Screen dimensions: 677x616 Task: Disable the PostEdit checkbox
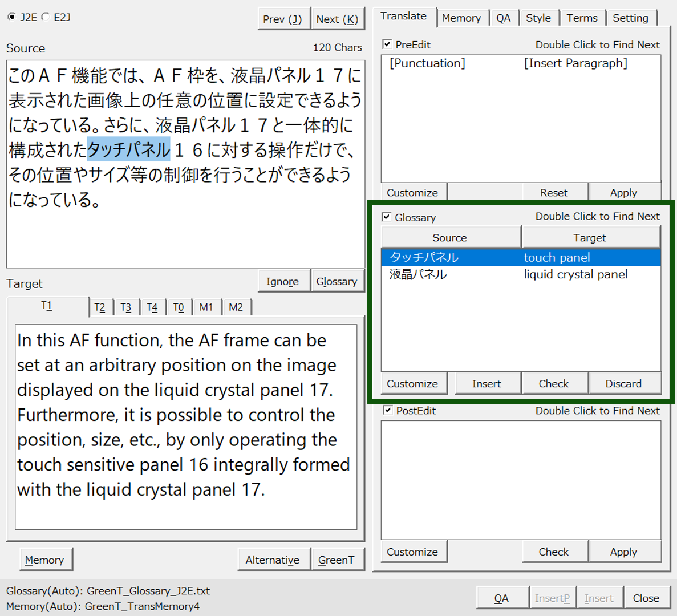[x=388, y=411]
